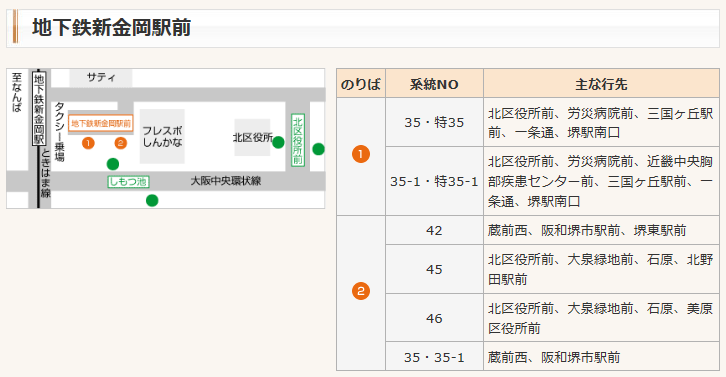This screenshot has width=726, height=377.
Task: Click the ときはま線 road label
Action: tap(45, 174)
